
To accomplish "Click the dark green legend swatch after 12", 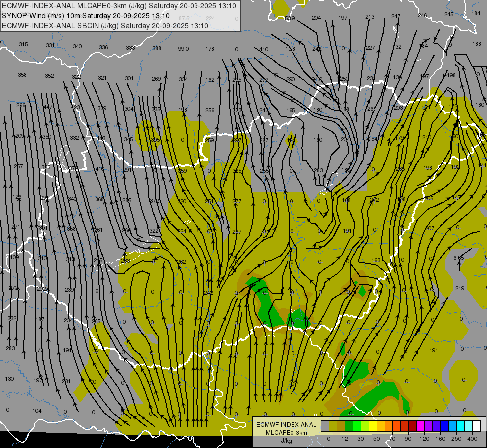I will pyautogui.click(x=349, y=426).
